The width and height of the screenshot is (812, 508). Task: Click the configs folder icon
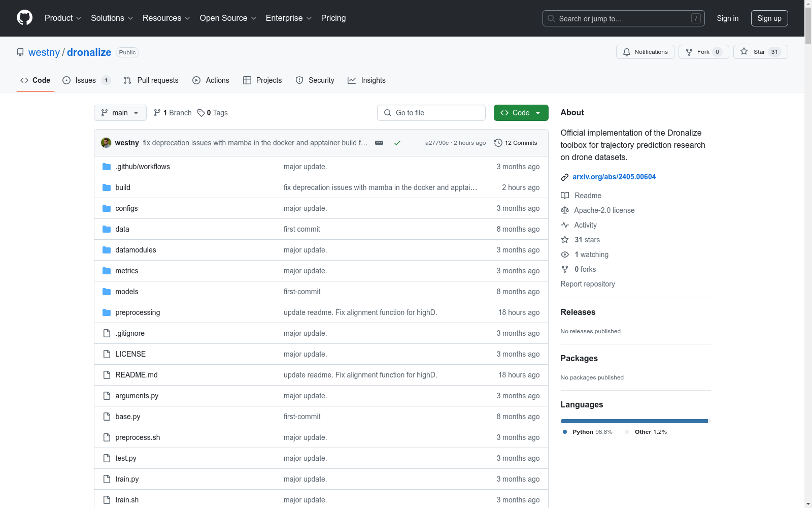tap(107, 208)
